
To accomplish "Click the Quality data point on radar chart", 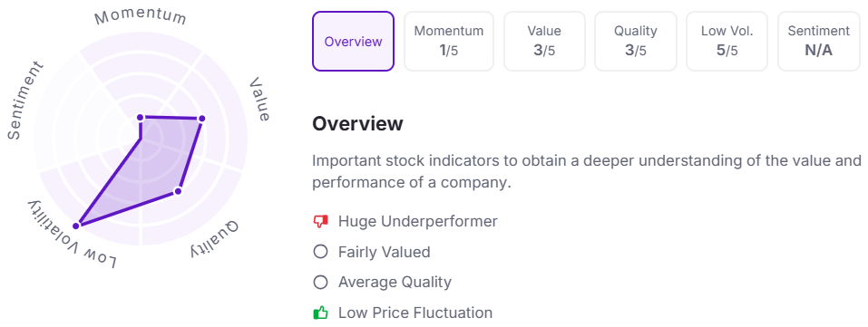I will tap(178, 191).
